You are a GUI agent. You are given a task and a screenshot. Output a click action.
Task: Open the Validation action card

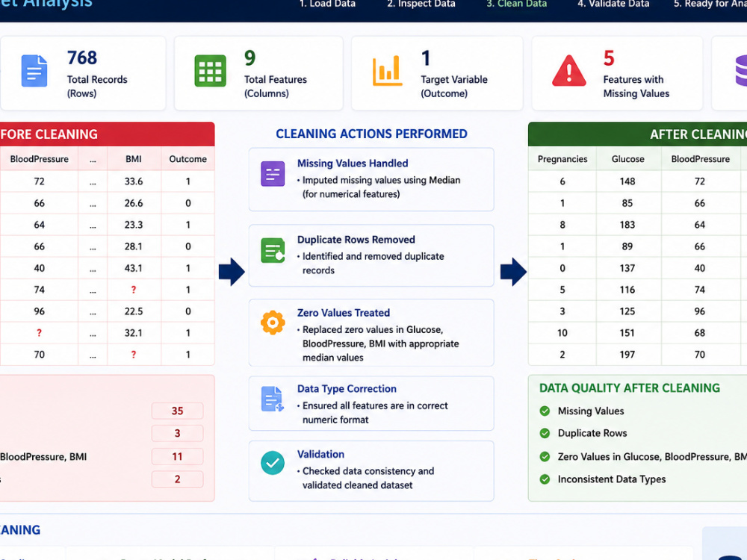(x=371, y=470)
